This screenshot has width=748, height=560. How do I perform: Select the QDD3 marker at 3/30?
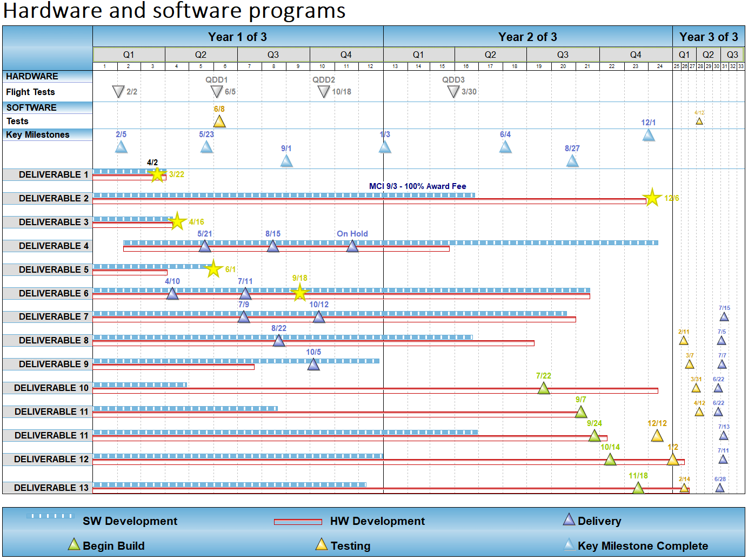point(454,92)
